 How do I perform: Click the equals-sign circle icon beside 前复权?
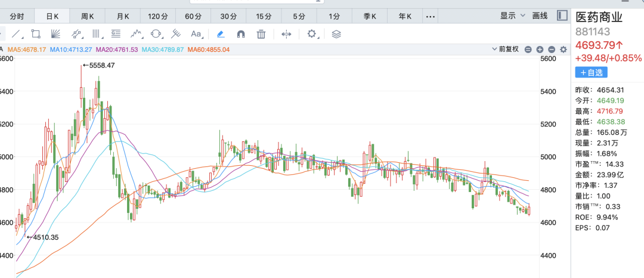(528, 50)
